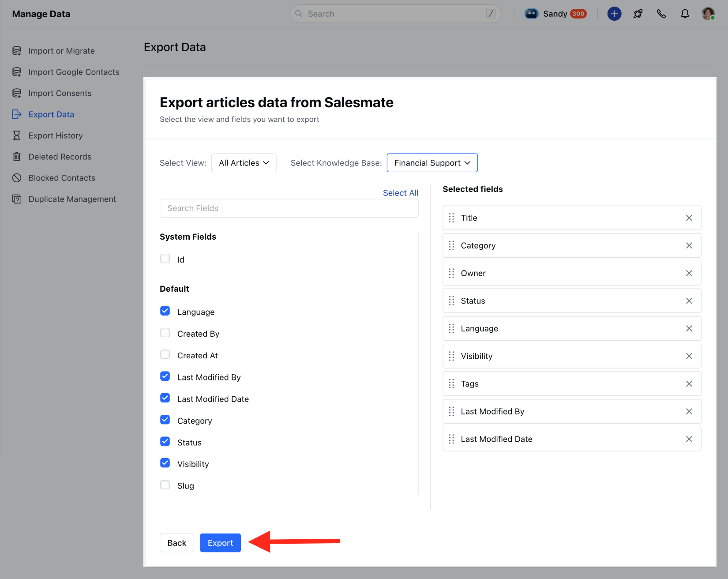Click the Search Fields input
This screenshot has width=728, height=579.
pos(289,208)
